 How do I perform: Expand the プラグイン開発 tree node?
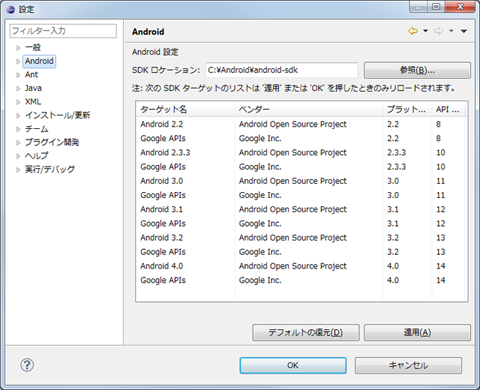coord(18,143)
